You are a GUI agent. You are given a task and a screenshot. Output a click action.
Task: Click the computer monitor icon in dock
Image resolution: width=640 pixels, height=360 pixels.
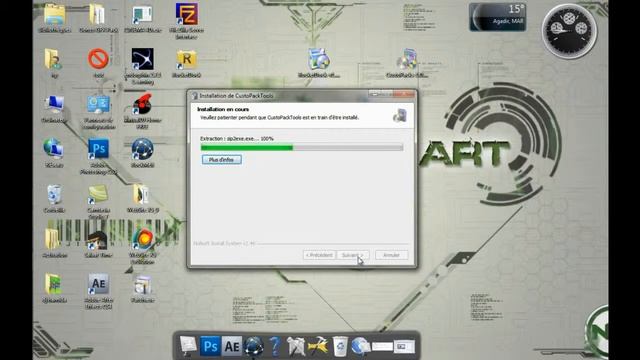[x=188, y=346]
